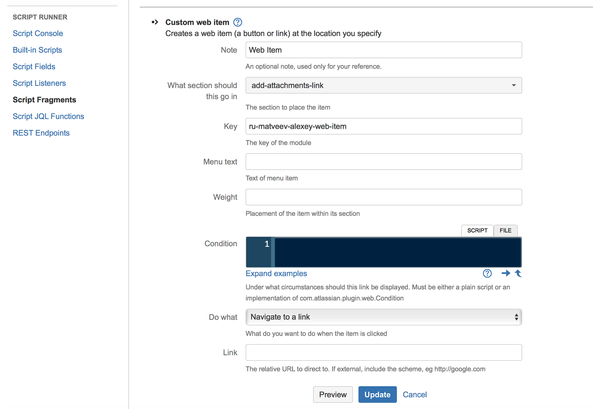
Task: Click the help icon below Condition editor
Action: [487, 273]
